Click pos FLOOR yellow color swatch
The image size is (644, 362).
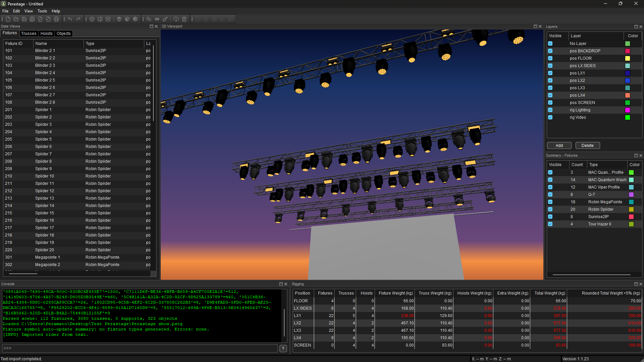pyautogui.click(x=628, y=58)
